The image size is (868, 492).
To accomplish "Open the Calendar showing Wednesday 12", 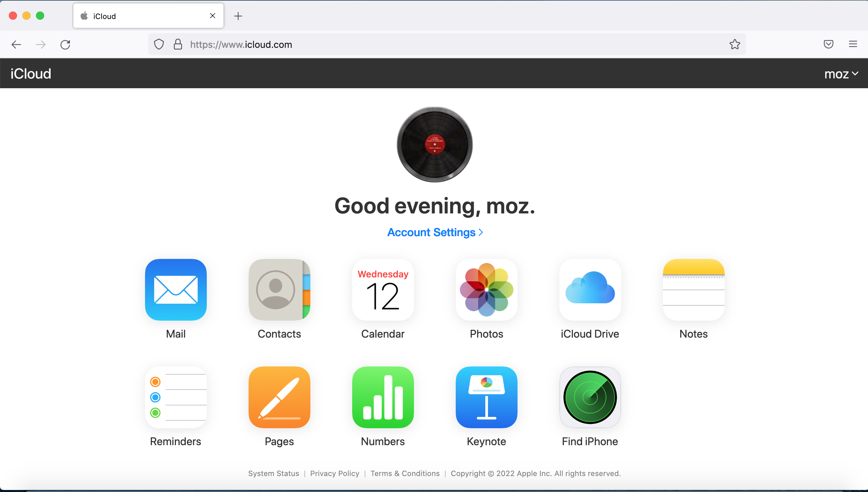I will (x=382, y=289).
